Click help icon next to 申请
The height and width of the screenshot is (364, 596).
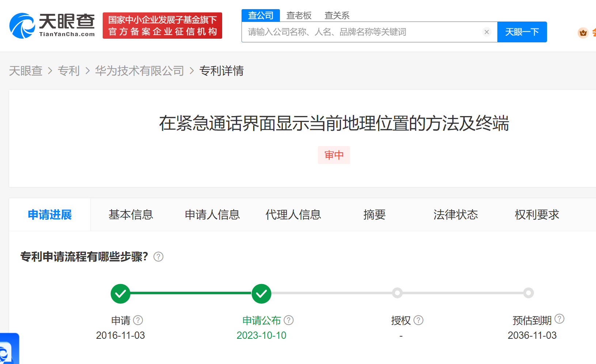[138, 320]
